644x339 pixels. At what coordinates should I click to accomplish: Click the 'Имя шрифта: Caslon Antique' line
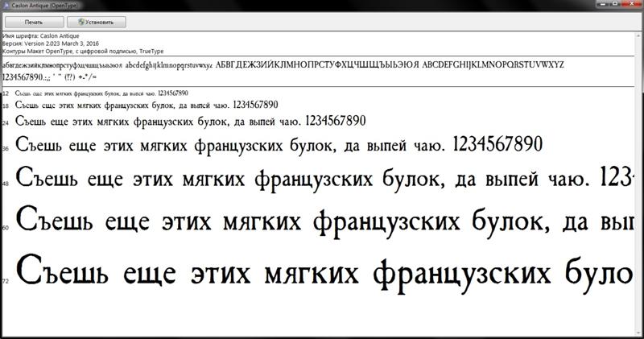coord(41,35)
